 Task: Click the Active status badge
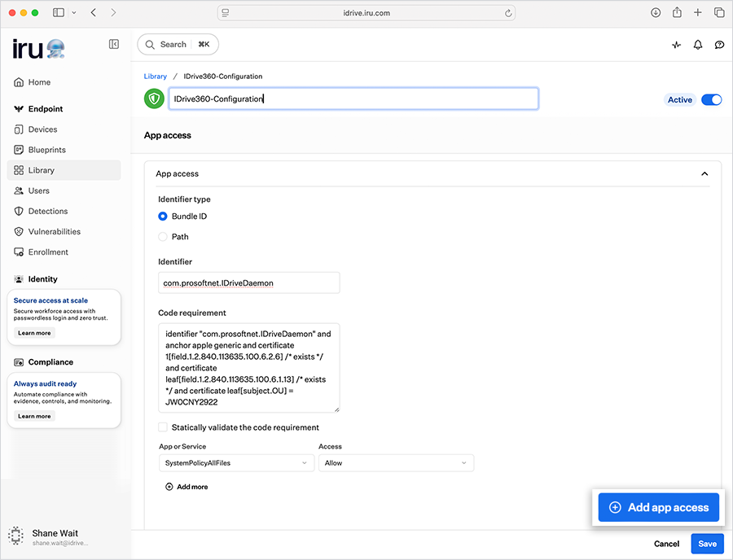pyautogui.click(x=680, y=99)
